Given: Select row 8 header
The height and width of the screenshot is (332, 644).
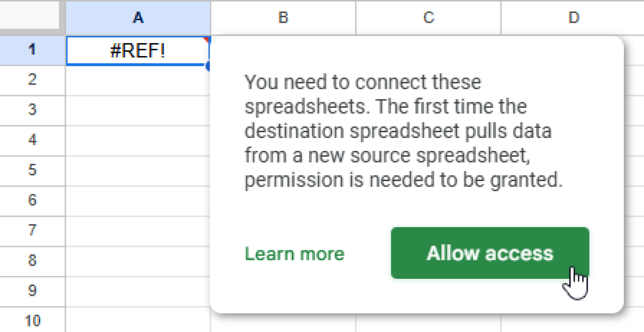Looking at the screenshot, I should (x=32, y=261).
